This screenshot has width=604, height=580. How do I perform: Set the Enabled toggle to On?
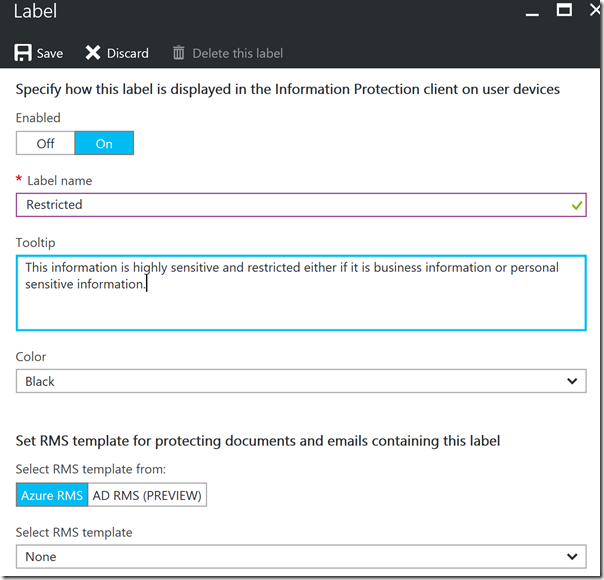tap(104, 143)
